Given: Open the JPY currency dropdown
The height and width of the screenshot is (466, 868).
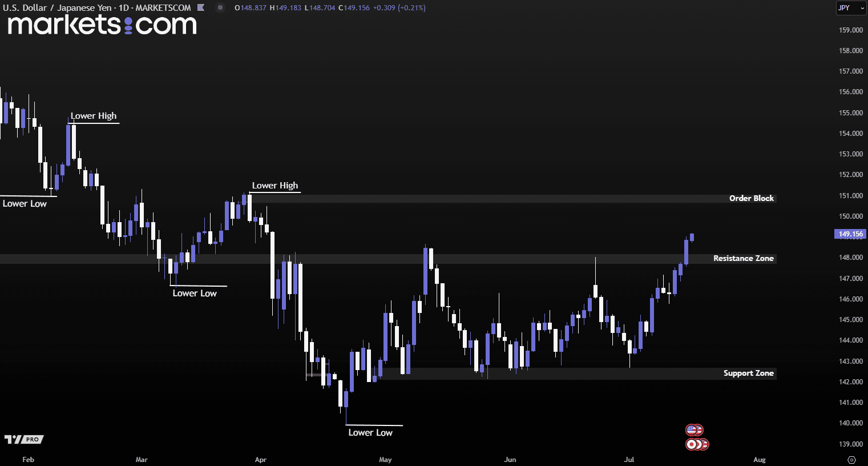Looking at the screenshot, I should pyautogui.click(x=850, y=8).
